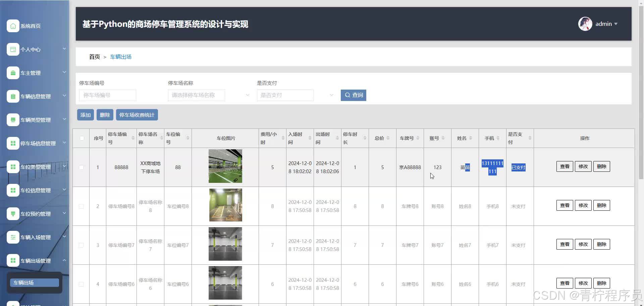Click the 个人中心 sidebar icon
Image resolution: width=644 pixels, height=306 pixels.
[13, 49]
